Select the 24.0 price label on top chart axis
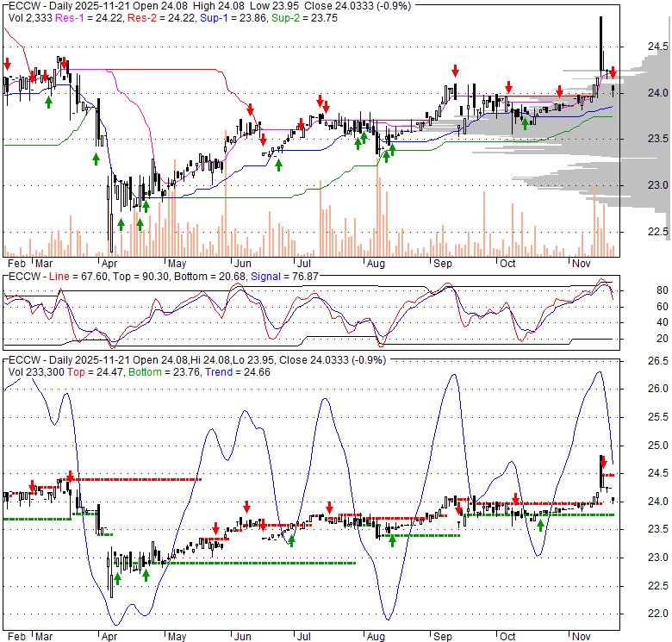 click(x=657, y=92)
